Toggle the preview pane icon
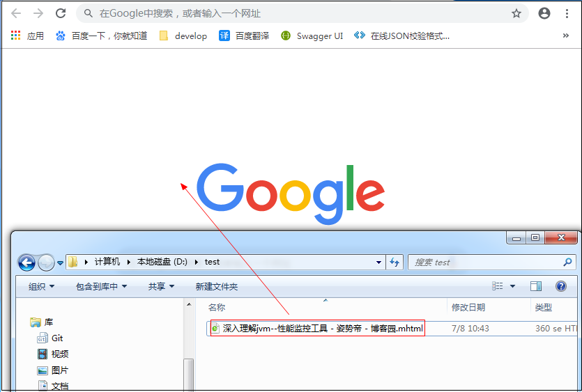Screen dimensions: 582x392 click(x=536, y=286)
